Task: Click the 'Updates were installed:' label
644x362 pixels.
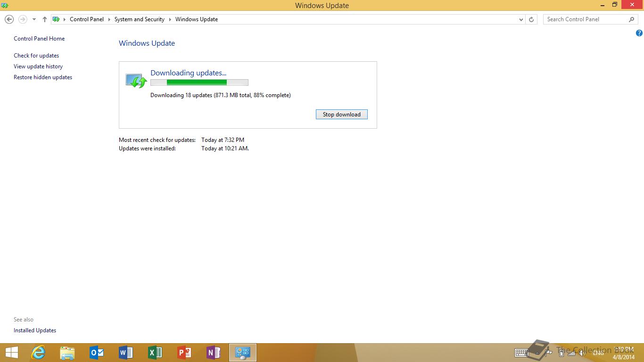Action: click(x=147, y=148)
